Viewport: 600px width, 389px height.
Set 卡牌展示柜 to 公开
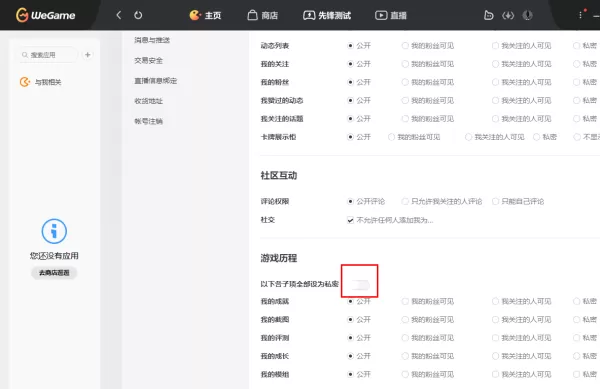point(350,137)
